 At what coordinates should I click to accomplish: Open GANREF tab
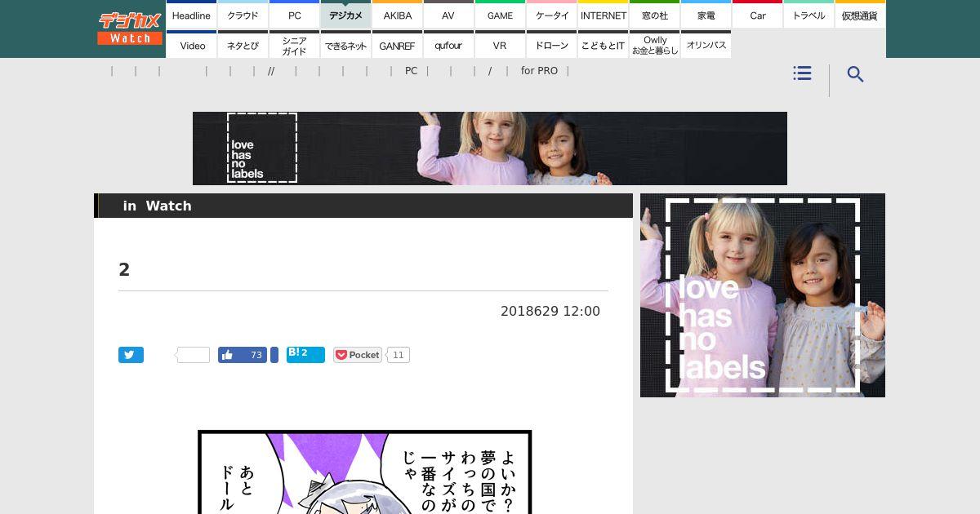(397, 45)
